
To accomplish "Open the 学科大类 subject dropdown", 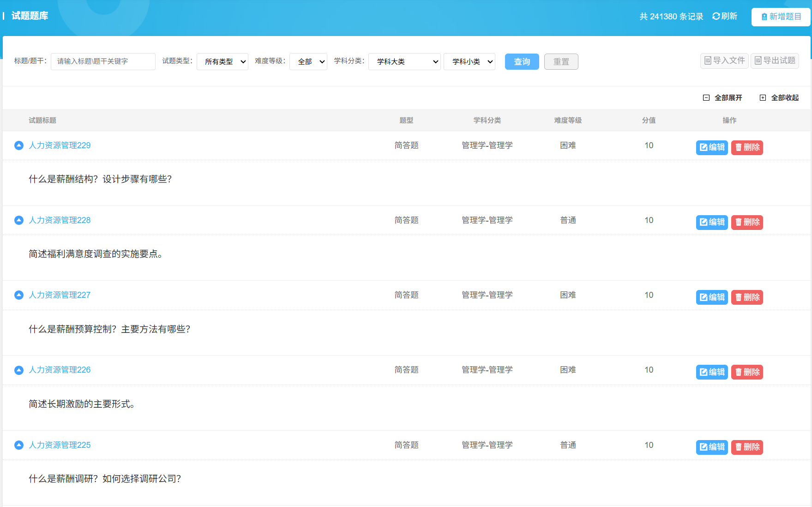I will click(404, 61).
